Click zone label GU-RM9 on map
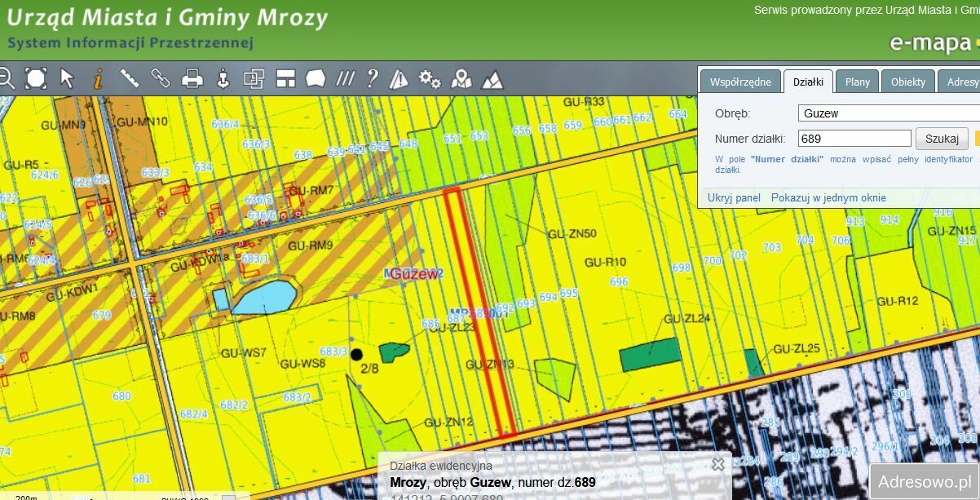The image size is (980, 500). coord(310,245)
